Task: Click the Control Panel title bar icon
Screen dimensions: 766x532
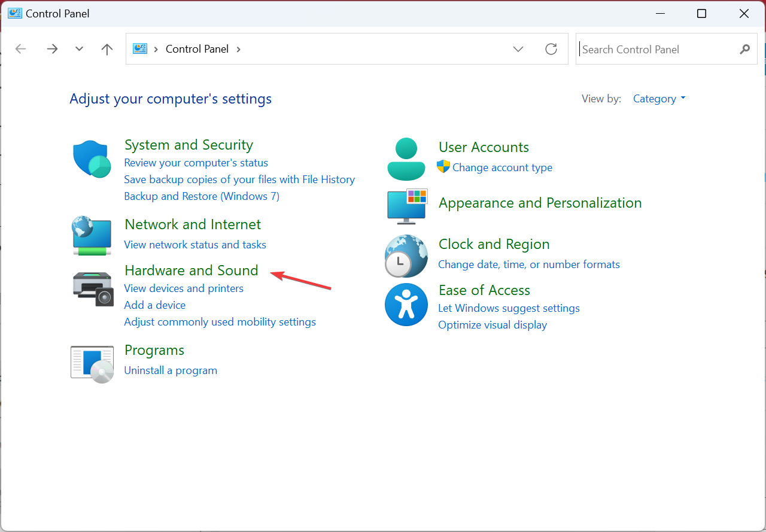Action: pos(15,13)
